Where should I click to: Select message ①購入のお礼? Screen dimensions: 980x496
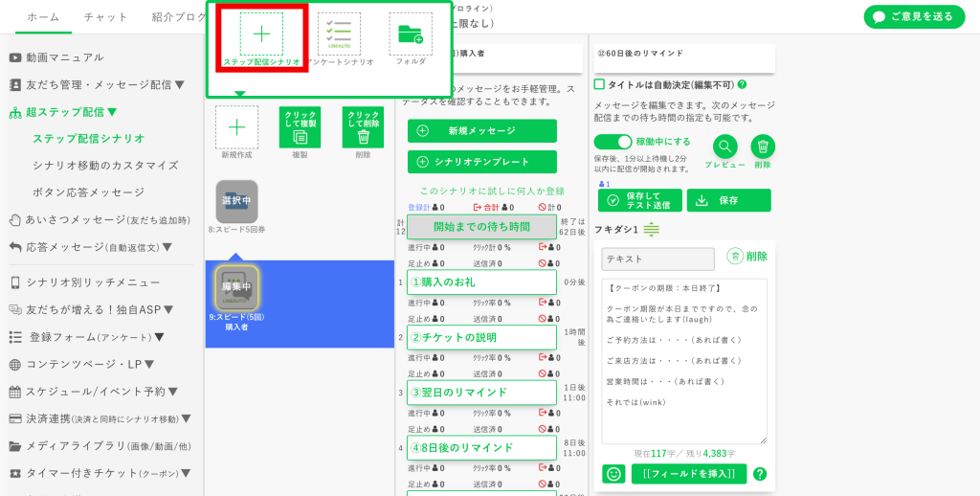482,282
